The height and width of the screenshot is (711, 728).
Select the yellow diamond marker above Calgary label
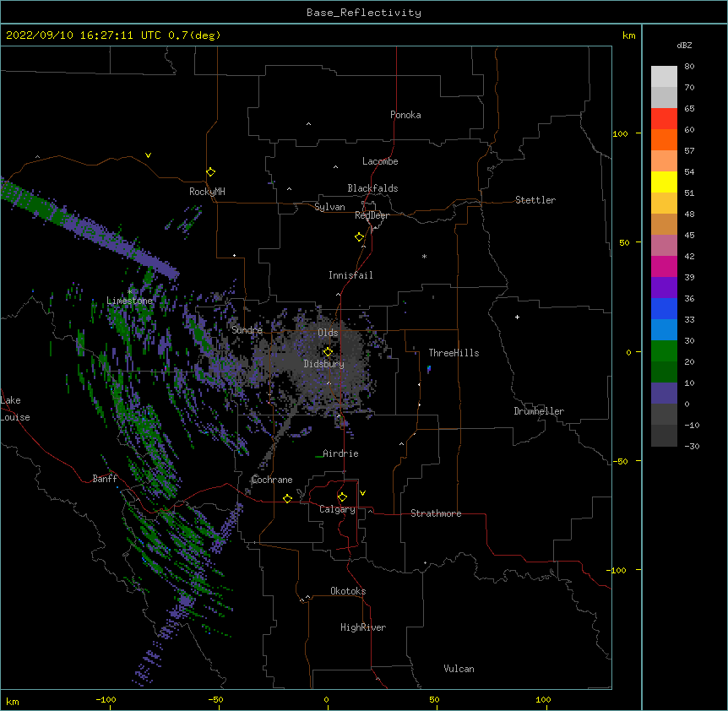tap(342, 497)
